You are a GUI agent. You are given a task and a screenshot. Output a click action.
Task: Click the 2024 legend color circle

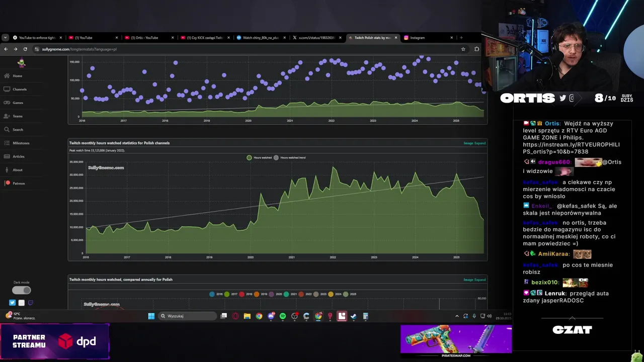pyautogui.click(x=331, y=294)
